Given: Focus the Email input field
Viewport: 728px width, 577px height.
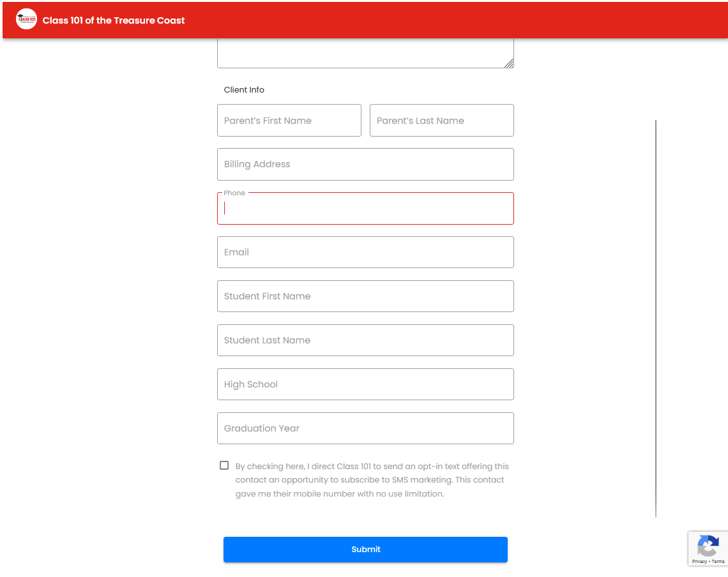Looking at the screenshot, I should (365, 252).
